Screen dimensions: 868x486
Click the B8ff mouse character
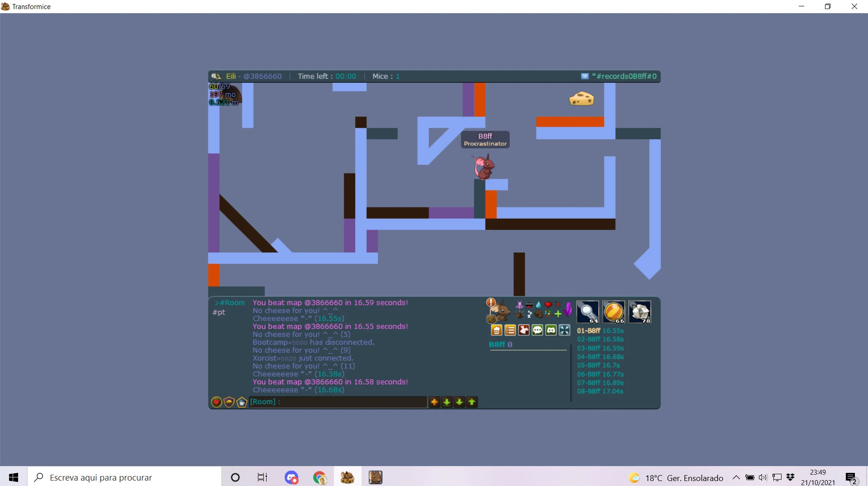coord(484,167)
